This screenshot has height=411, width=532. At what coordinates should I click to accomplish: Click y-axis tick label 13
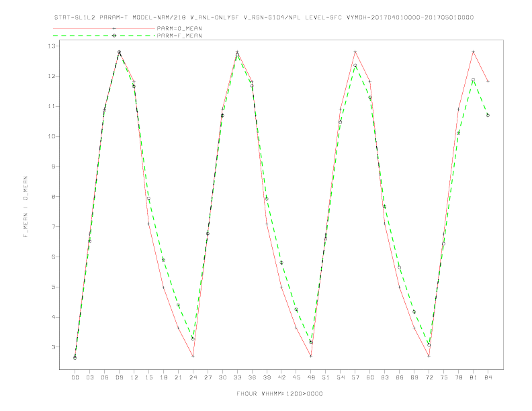coord(51,46)
